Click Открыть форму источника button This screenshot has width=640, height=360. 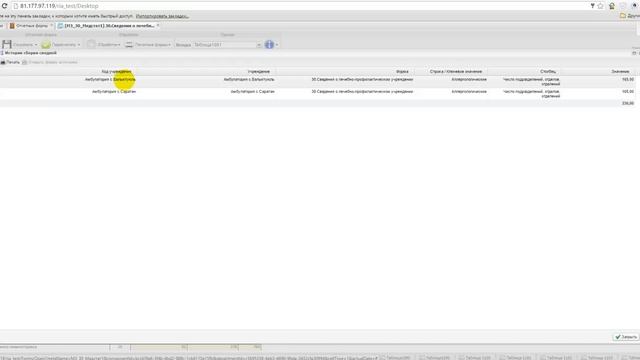[x=50, y=62]
